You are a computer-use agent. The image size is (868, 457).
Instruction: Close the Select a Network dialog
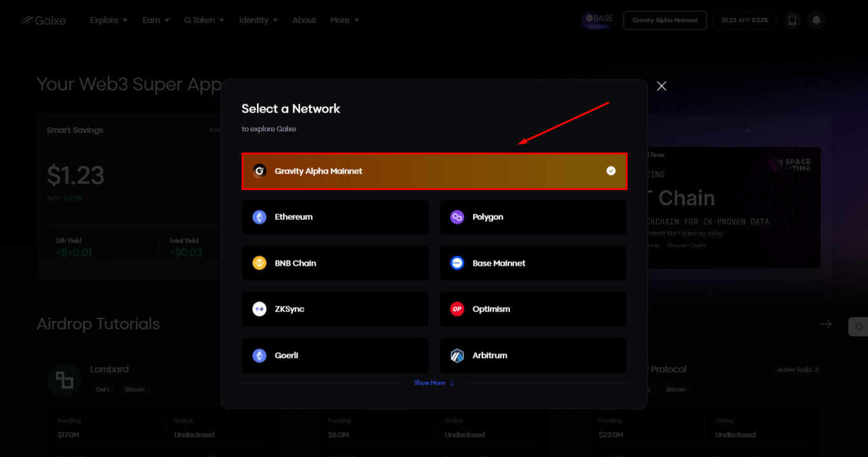click(661, 86)
